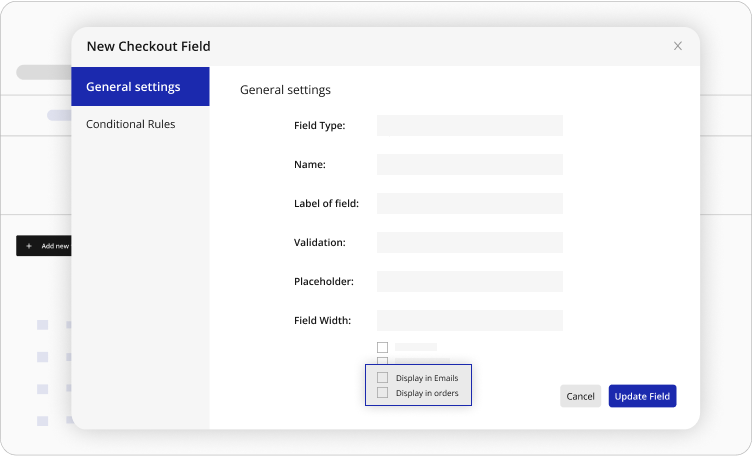Toggle the first unlabeled checkbox under Field Width
This screenshot has width=752, height=457.
pos(382,347)
